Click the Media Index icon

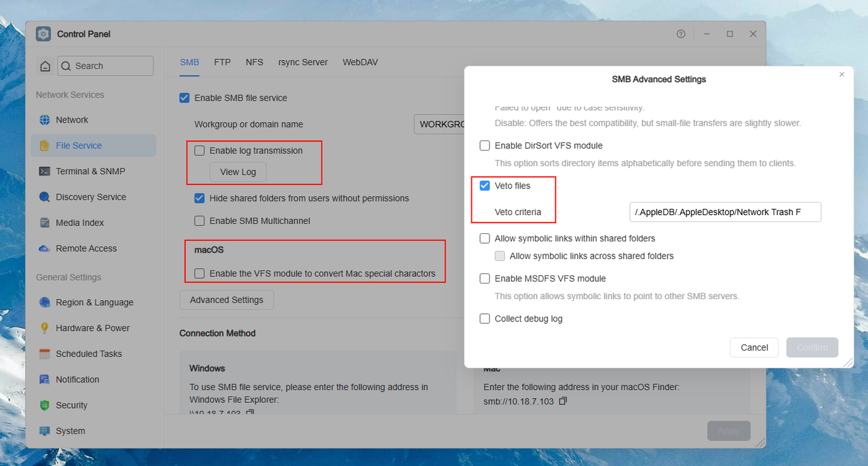pyautogui.click(x=45, y=223)
